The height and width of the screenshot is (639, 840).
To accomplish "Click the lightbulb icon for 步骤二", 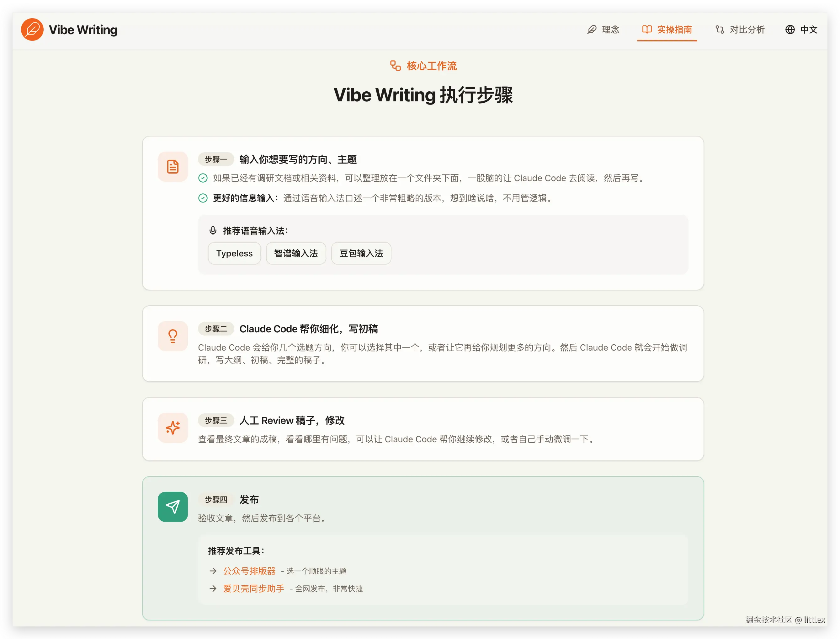I will 173,336.
